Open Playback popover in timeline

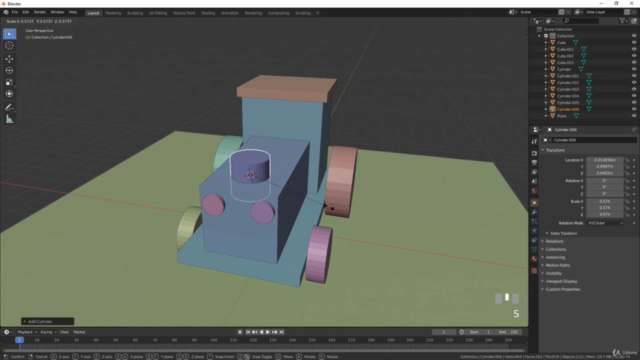27,332
